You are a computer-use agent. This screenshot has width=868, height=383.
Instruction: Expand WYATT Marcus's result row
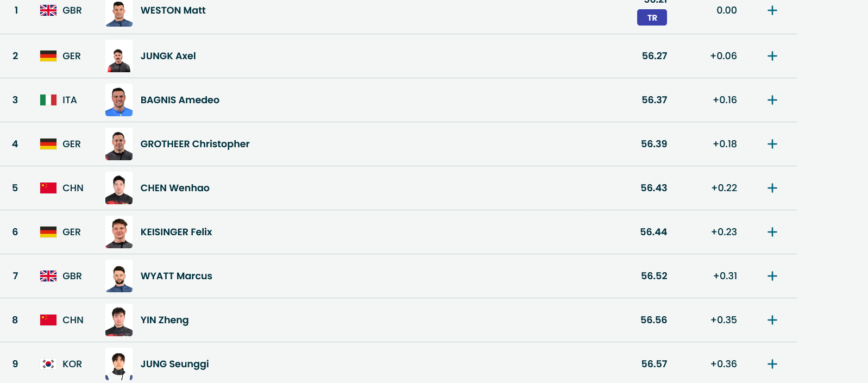772,276
